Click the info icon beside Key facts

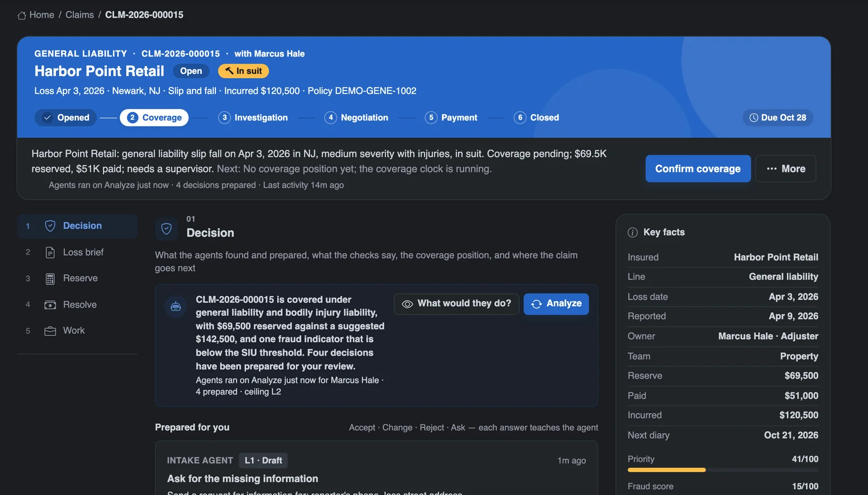click(633, 232)
